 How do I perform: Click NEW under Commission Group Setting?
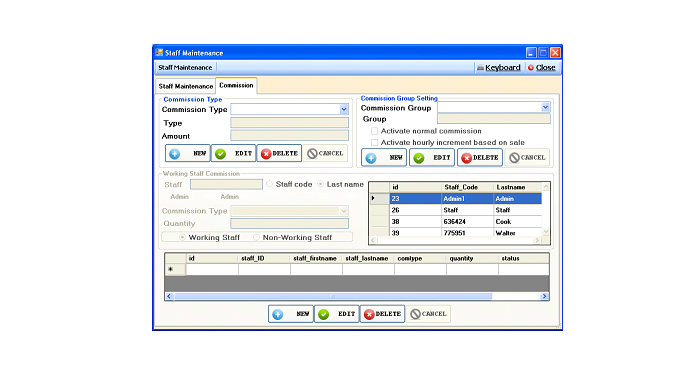(384, 158)
